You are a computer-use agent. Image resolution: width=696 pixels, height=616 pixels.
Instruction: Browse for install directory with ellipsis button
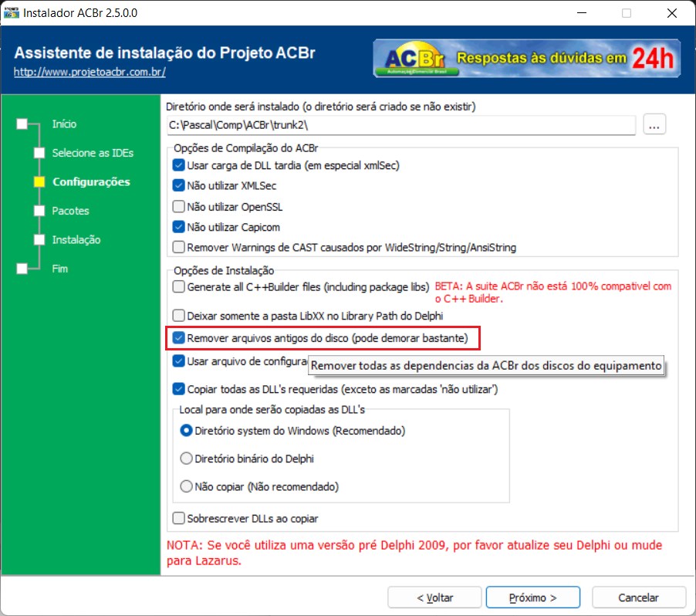point(654,124)
